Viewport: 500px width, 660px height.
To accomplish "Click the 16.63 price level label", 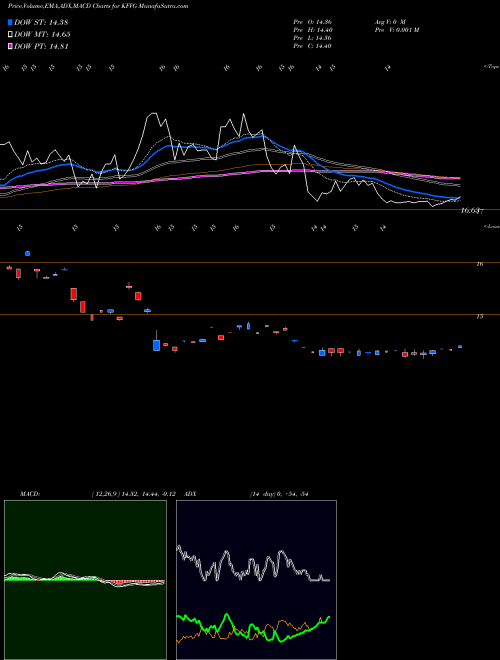I will click(x=472, y=210).
